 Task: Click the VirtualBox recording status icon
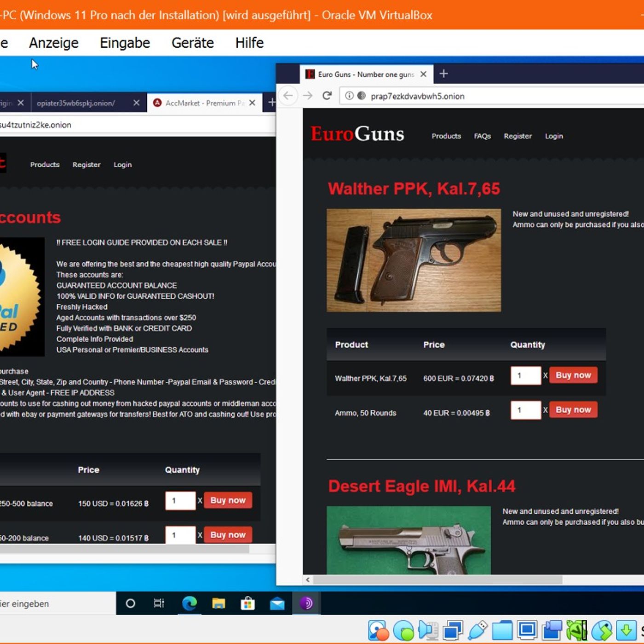(x=552, y=630)
